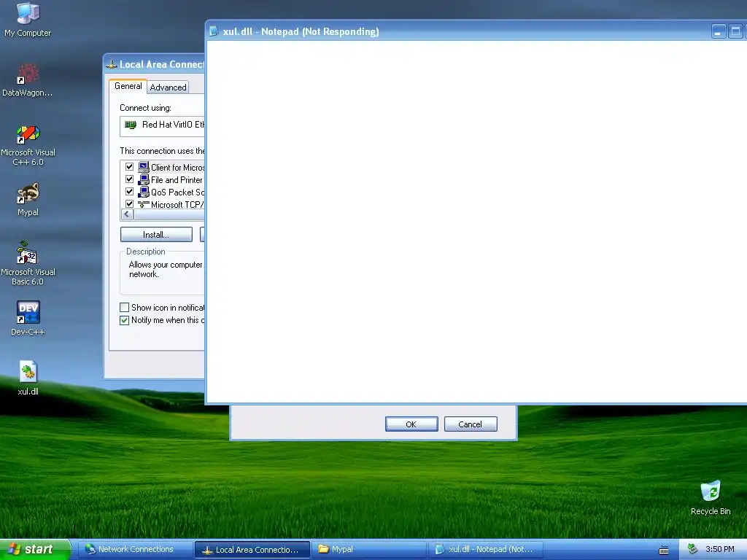Viewport: 747px width, 560px height.
Task: Click the components list scroll-left arrow
Action: 127,215
